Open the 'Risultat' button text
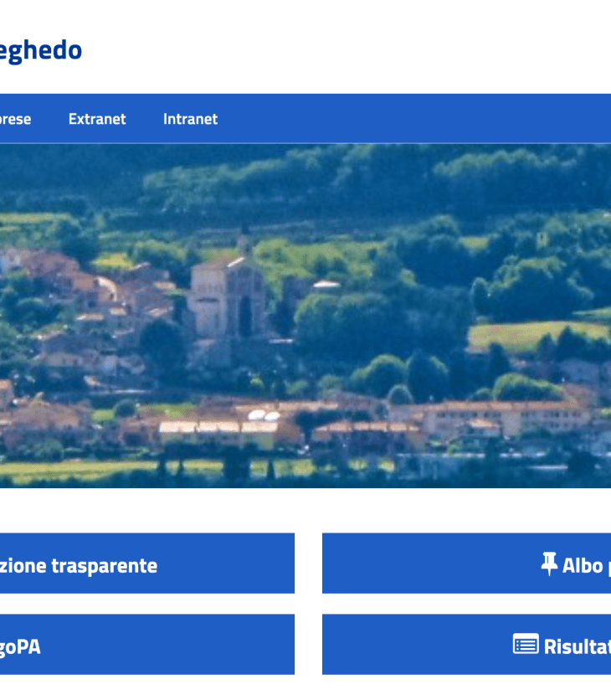611x700 pixels. [x=577, y=646]
